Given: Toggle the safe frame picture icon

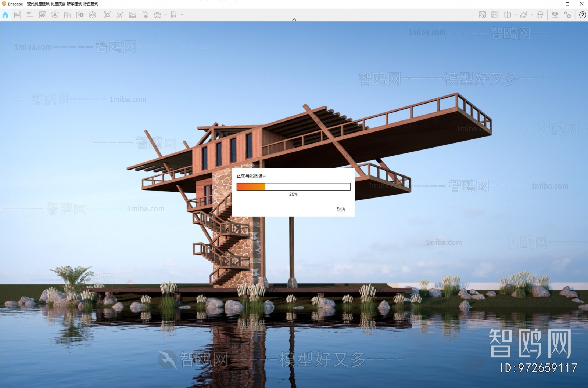Looking at the screenshot, I should (495, 15).
